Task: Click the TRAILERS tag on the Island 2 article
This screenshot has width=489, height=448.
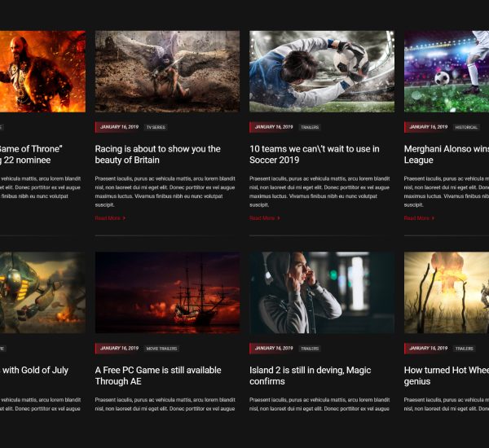Action: tap(310, 349)
